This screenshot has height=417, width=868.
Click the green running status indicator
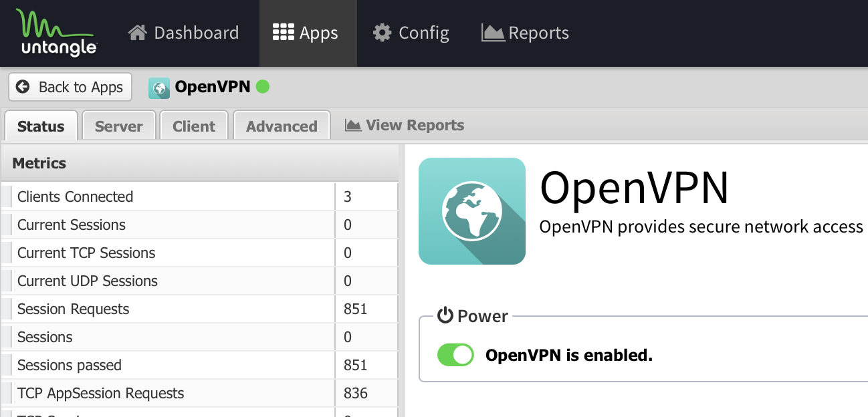coord(263,86)
